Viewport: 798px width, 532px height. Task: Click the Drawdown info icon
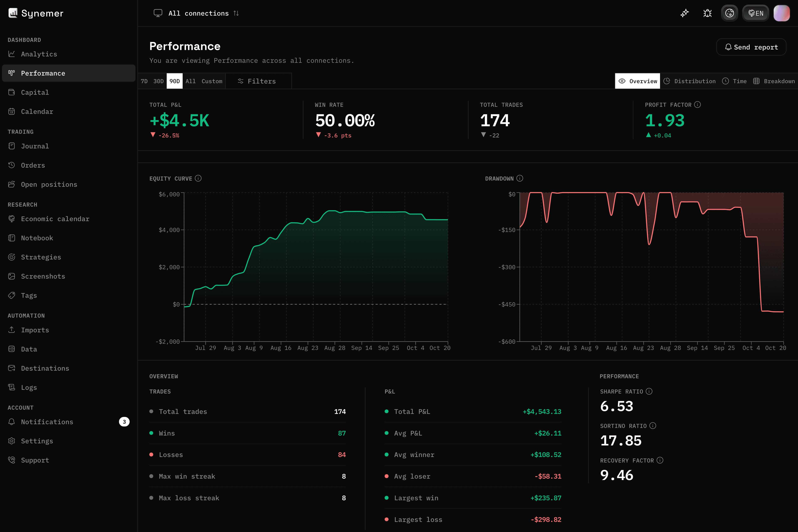coord(520,178)
